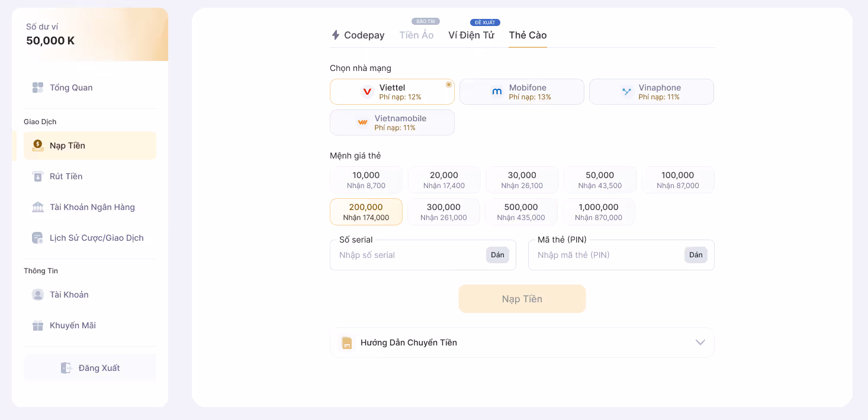Image resolution: width=868 pixels, height=420 pixels.
Task: Open Khuyến Mãi in the sidebar
Action: [90, 325]
